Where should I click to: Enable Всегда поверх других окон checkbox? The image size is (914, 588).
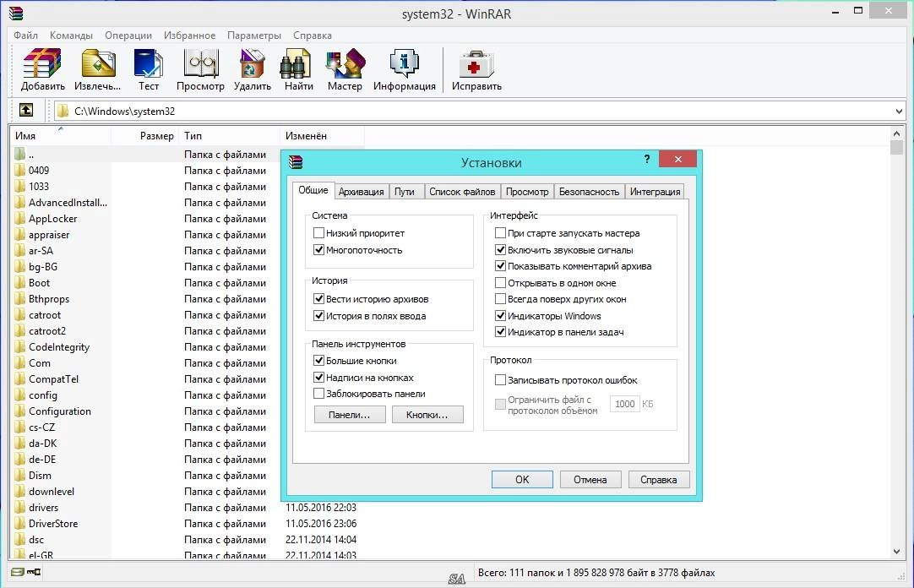tap(500, 299)
